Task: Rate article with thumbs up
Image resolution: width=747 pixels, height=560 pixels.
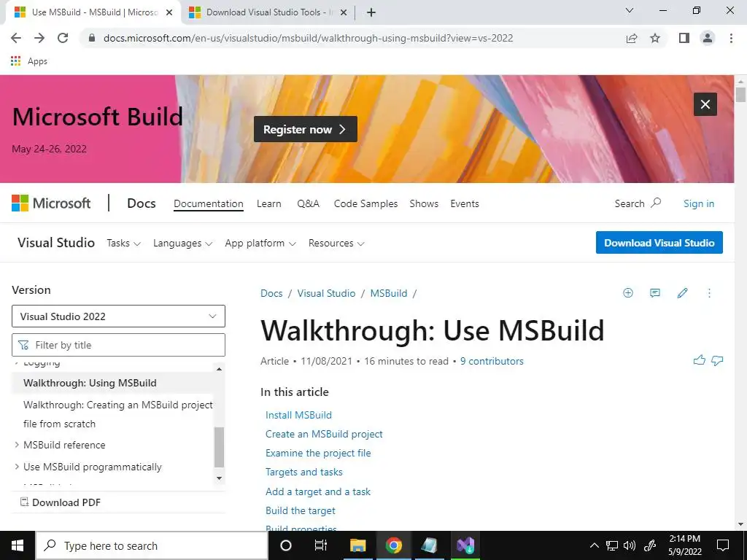Action: [700, 360]
